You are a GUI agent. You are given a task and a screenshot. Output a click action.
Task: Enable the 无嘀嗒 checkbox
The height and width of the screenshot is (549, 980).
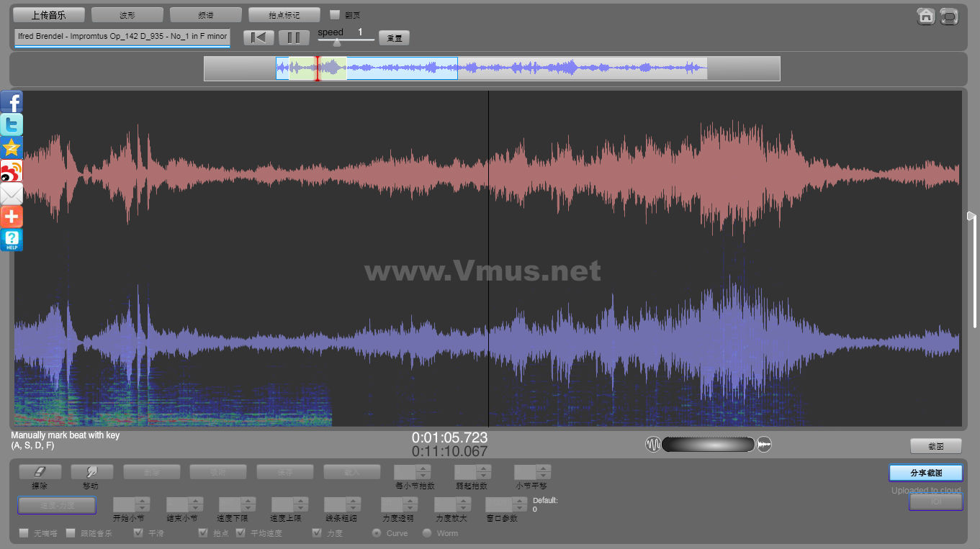[x=24, y=533]
